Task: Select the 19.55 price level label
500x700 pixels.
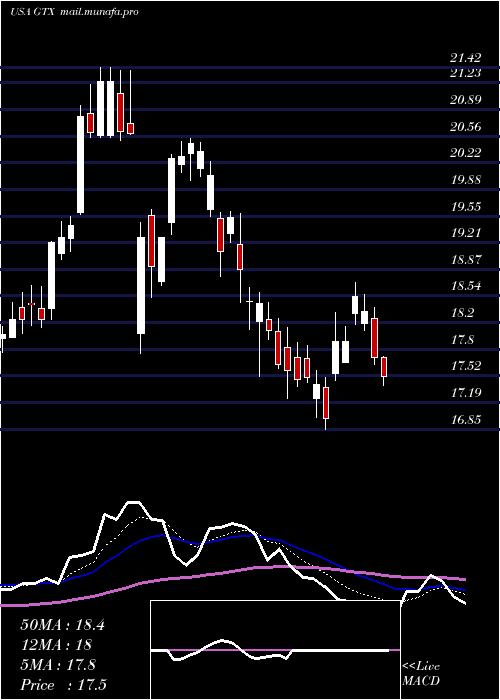Action: click(x=466, y=207)
